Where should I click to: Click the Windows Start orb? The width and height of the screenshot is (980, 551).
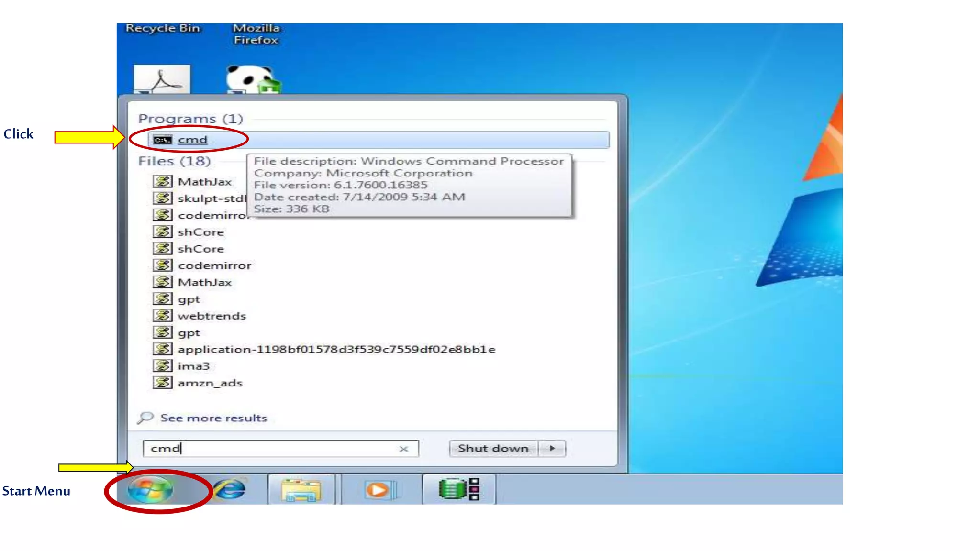[x=150, y=490]
